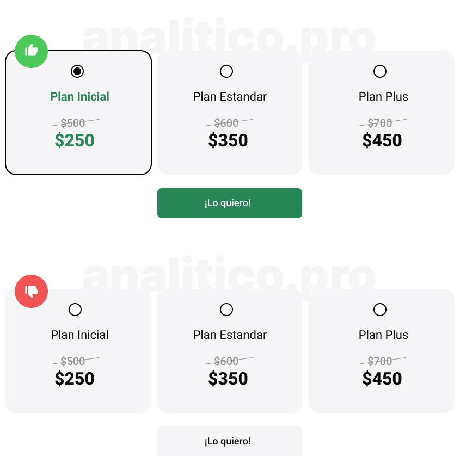Click the top row $350 price
Screen dimensions: 460x476
228,140
